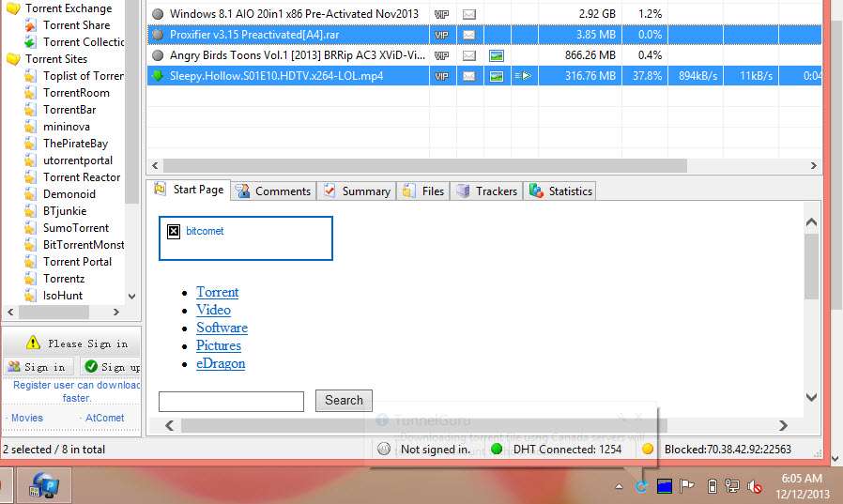Screen dimensions: 843x504
Task: Select BitTorrentMonster entry
Action: 84,245
